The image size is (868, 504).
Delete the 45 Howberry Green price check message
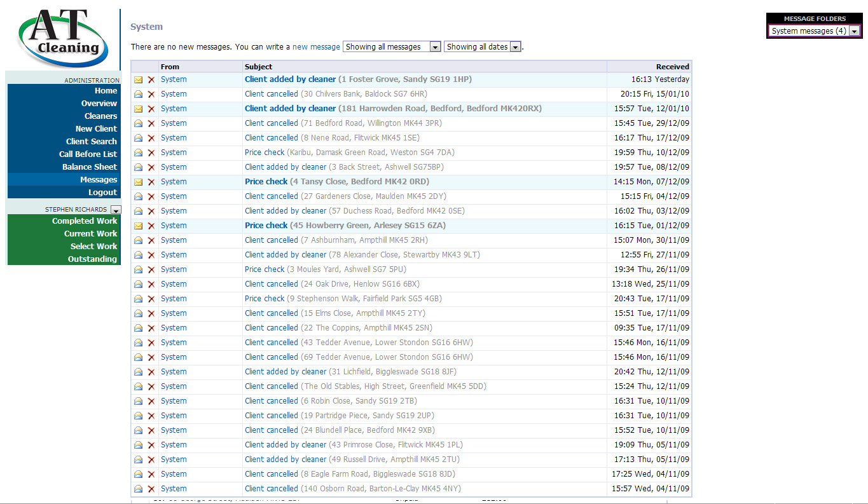click(151, 226)
